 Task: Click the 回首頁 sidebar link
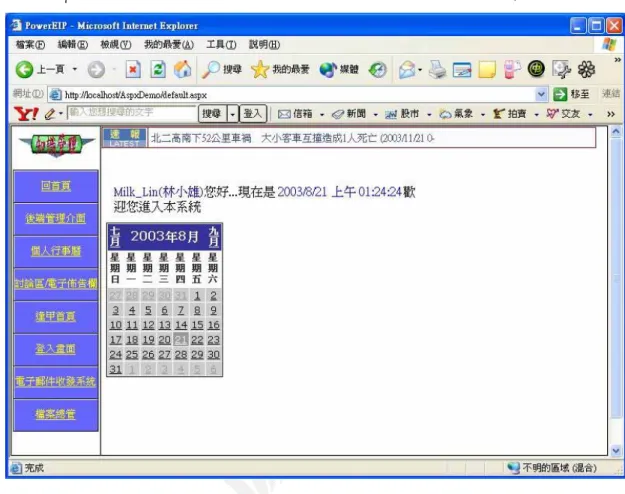[x=56, y=186]
